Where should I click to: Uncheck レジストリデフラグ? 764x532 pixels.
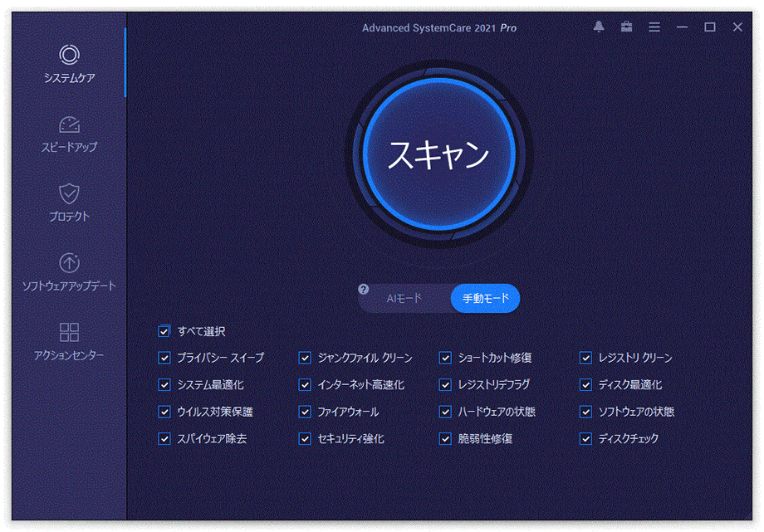[x=445, y=385]
